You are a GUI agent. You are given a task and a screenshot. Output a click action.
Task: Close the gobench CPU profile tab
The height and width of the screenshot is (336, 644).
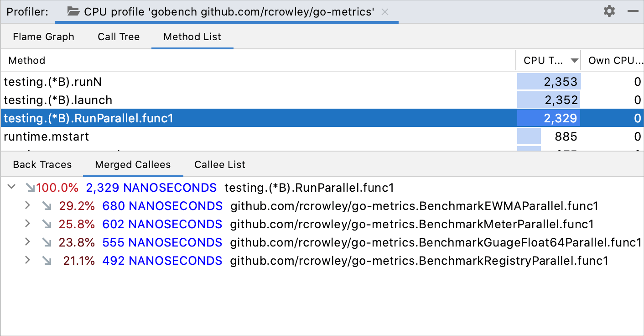384,12
